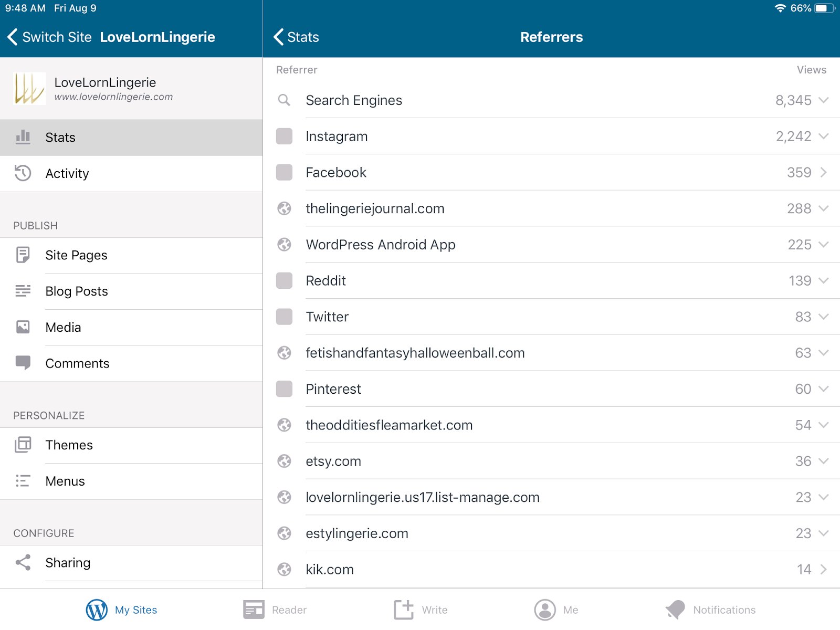Expand thelingeriejournal.com chevron
This screenshot has height=630, width=840.
823,208
